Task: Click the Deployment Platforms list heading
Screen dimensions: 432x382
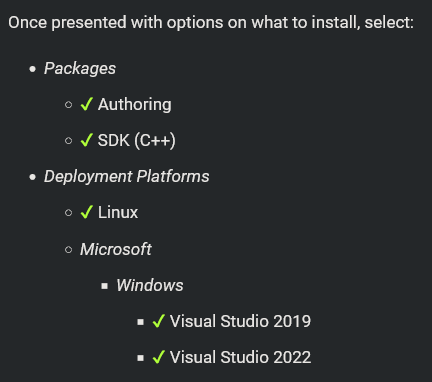Action: tap(127, 177)
